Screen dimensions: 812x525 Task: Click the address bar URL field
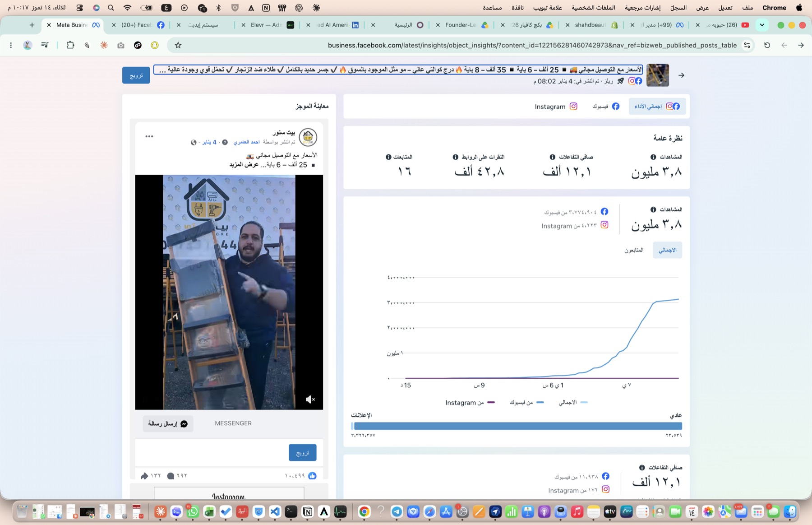pos(460,45)
